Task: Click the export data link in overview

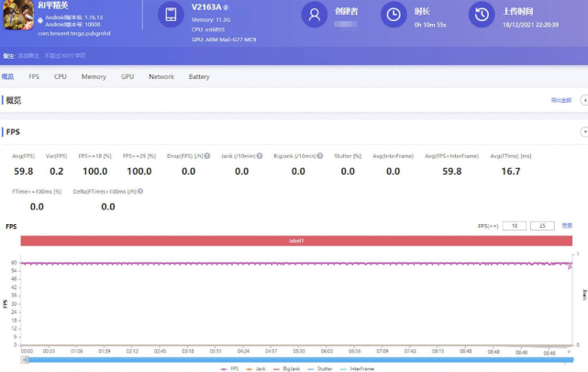Action: point(560,99)
